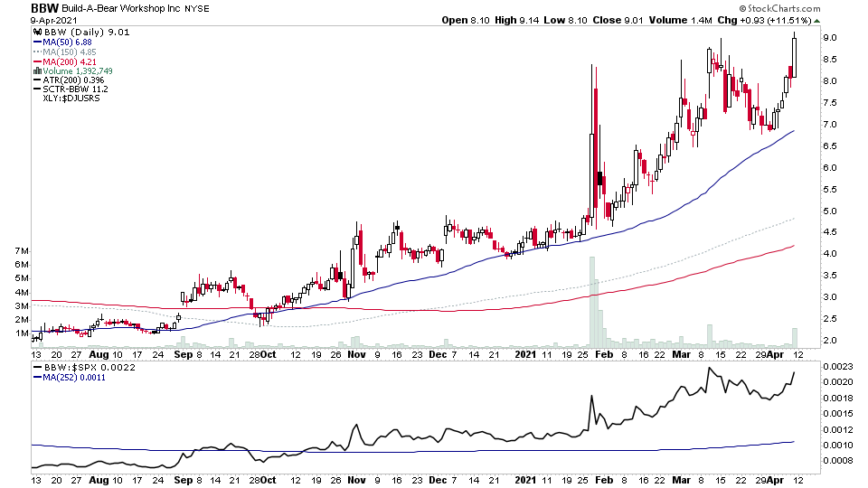This screenshot has width=868, height=488.
Task: Click the BBW ticker symbol in title
Action: point(45,8)
